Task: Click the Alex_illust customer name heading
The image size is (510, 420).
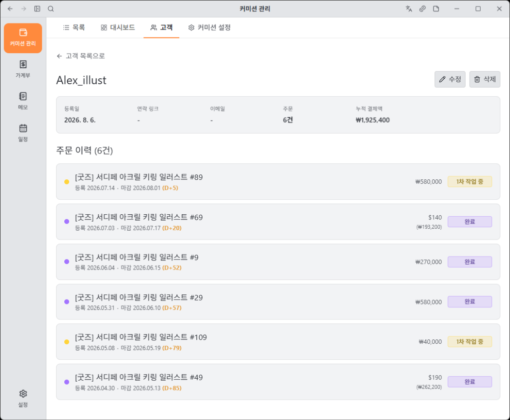Action: 81,80
